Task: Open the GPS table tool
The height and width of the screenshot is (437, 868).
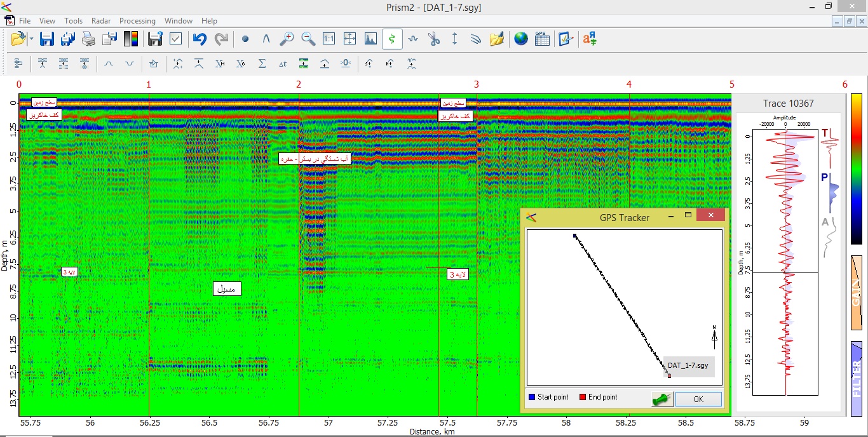Action: point(541,39)
